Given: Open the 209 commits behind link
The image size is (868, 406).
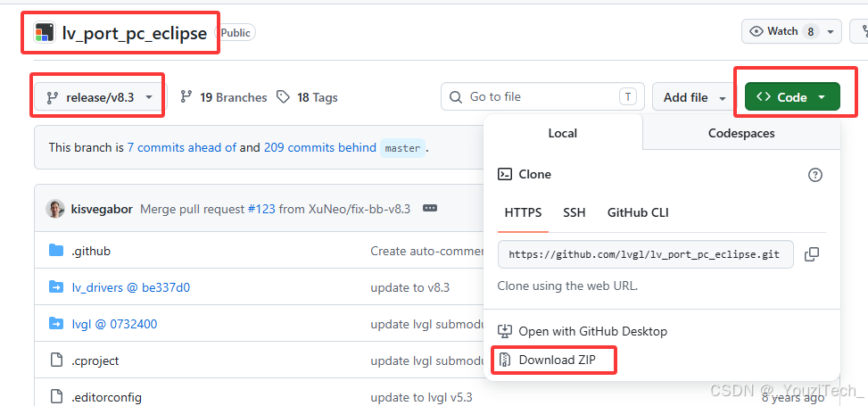Looking at the screenshot, I should (320, 148).
